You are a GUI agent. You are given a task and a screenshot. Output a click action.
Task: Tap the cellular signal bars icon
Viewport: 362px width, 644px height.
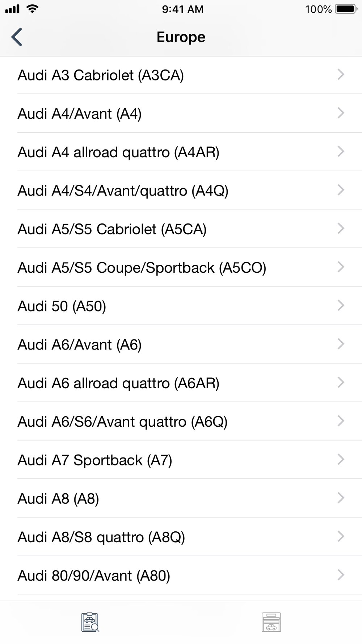pos(12,9)
